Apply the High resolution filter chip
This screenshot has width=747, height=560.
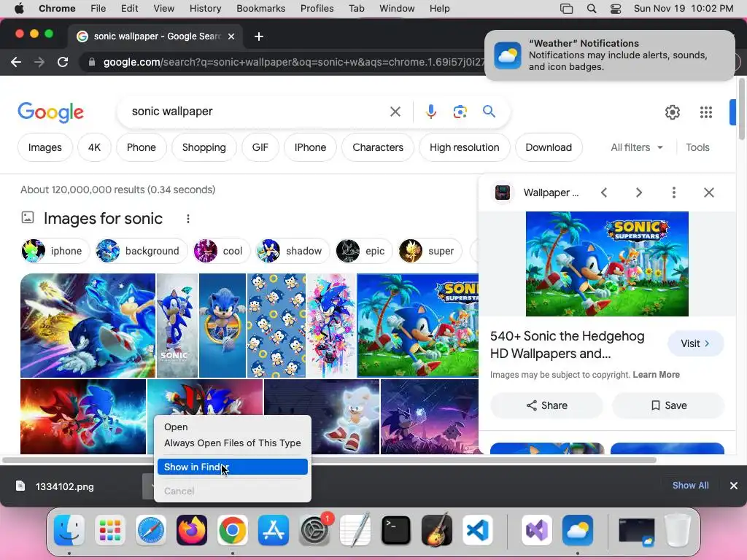click(465, 147)
